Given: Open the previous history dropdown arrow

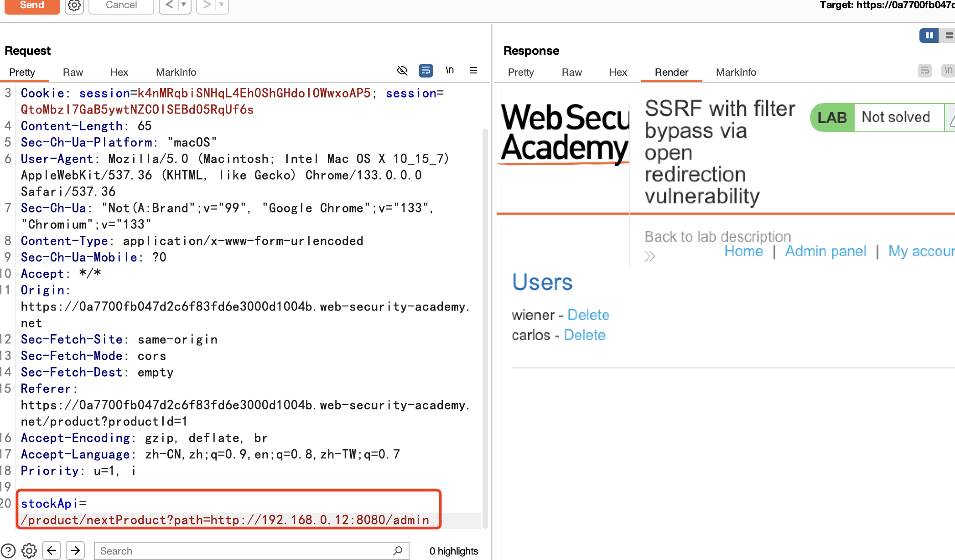Looking at the screenshot, I should click(x=184, y=5).
